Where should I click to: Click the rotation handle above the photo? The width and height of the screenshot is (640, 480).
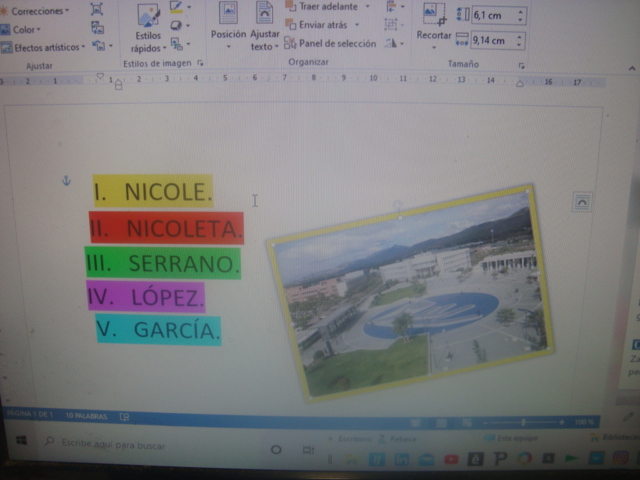coord(397,204)
